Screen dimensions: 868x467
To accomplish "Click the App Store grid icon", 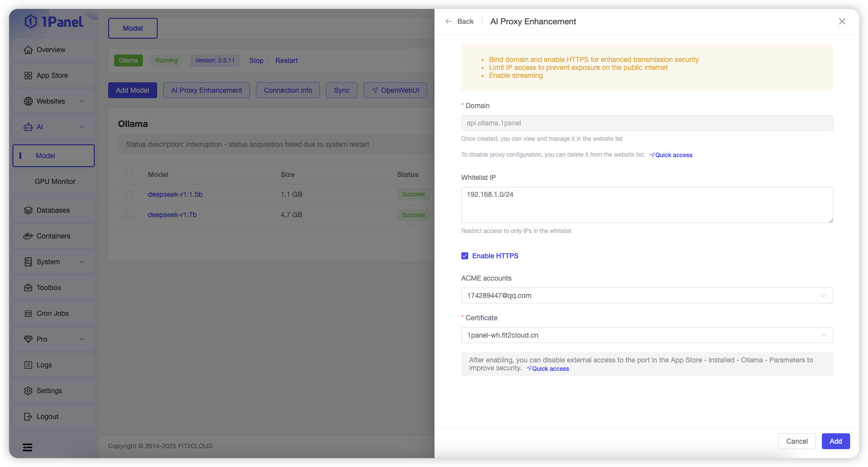I will click(x=28, y=75).
